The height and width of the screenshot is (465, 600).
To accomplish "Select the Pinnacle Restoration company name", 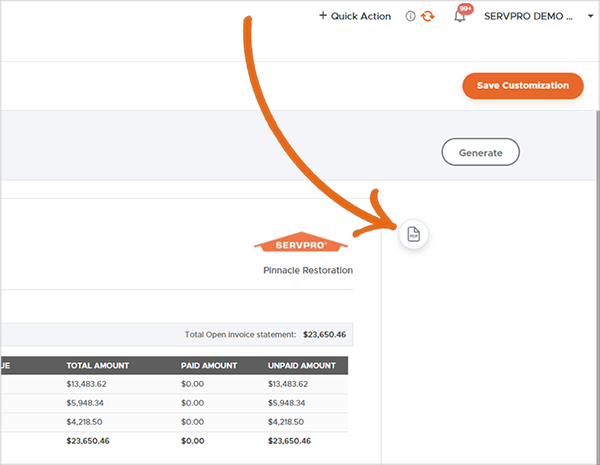I will [x=308, y=270].
